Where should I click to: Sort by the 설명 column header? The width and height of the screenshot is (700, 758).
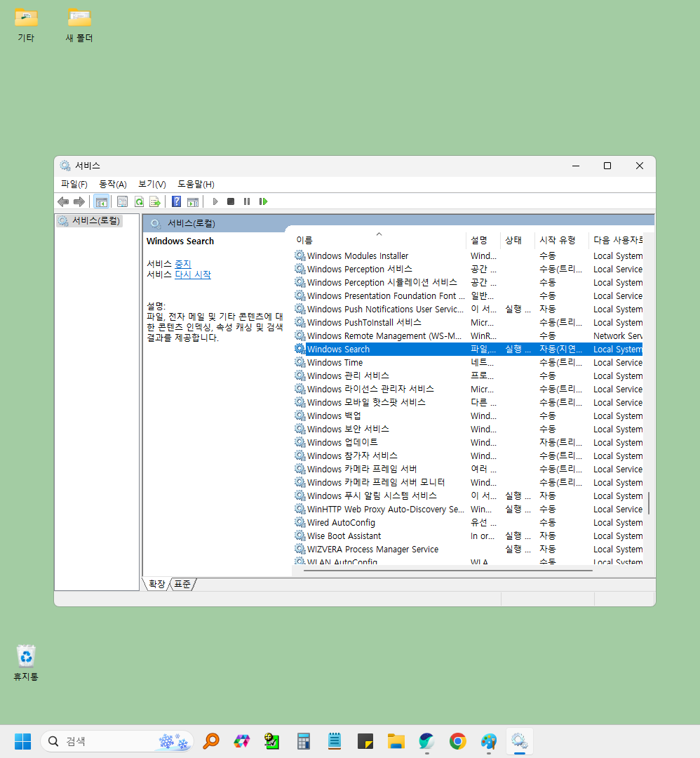483,240
